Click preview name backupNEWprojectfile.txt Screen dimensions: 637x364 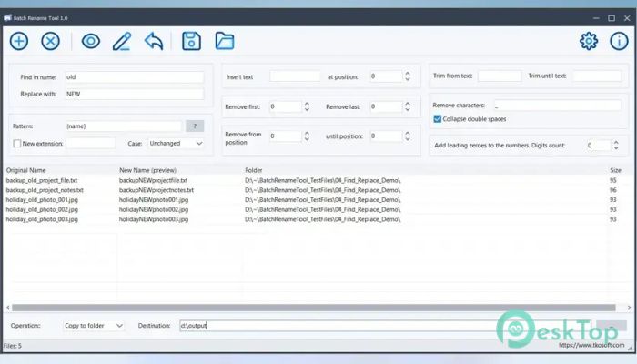click(x=153, y=180)
